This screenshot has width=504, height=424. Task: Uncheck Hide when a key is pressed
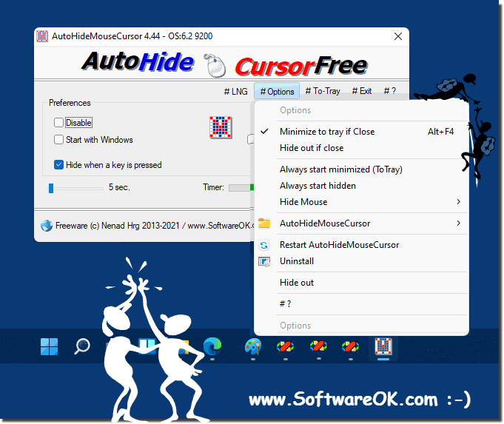(58, 164)
